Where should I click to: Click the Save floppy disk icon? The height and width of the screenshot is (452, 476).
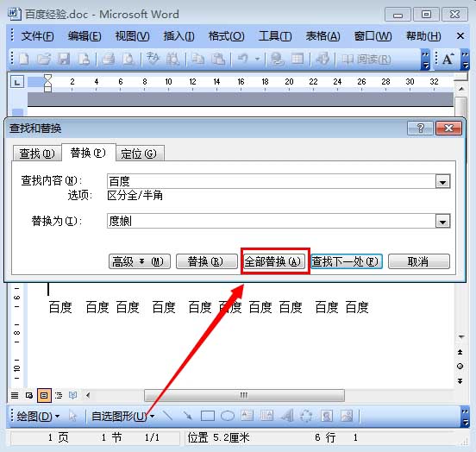pos(64,59)
